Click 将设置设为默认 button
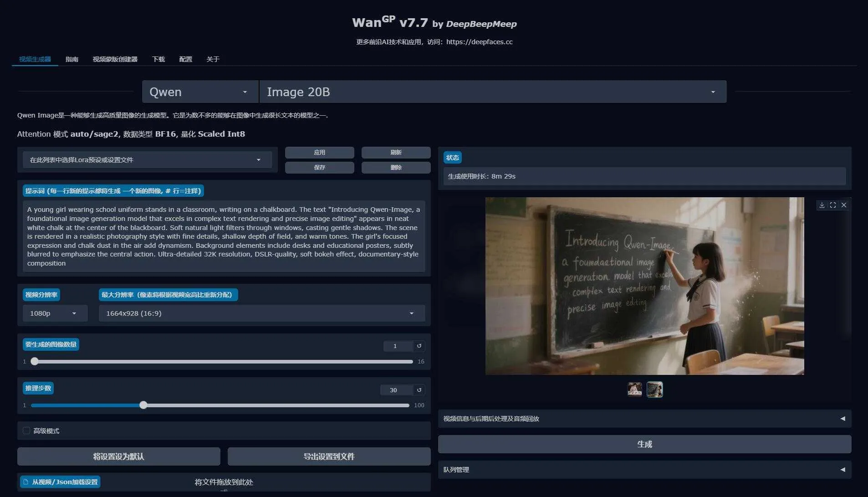Screen dimensions: 868x497 (118, 456)
